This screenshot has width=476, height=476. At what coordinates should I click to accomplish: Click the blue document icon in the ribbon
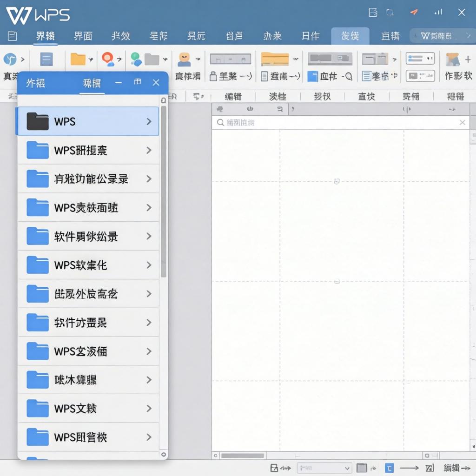(46, 59)
